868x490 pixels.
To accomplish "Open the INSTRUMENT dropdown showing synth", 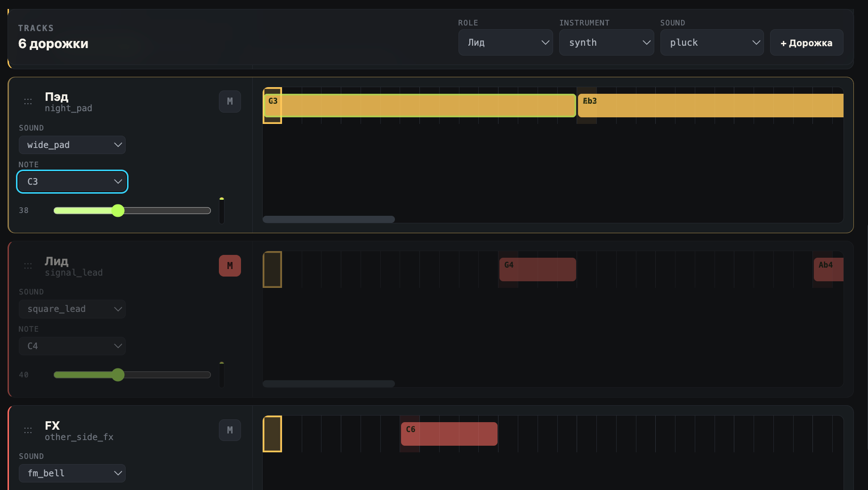I will click(x=607, y=42).
